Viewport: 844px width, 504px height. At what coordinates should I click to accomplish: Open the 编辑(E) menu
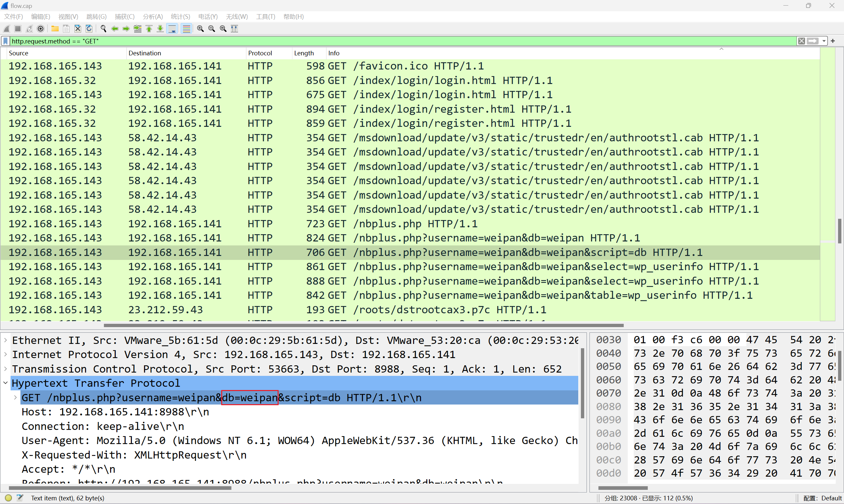41,17
